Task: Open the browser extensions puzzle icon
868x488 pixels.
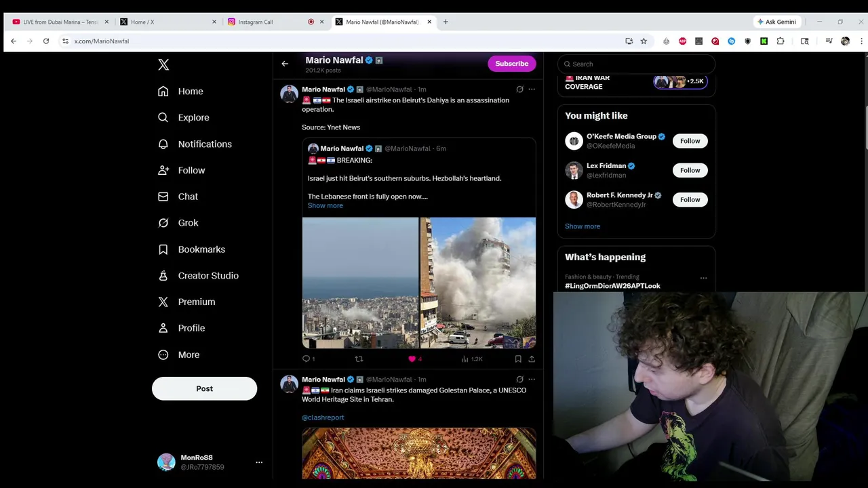Action: click(781, 41)
